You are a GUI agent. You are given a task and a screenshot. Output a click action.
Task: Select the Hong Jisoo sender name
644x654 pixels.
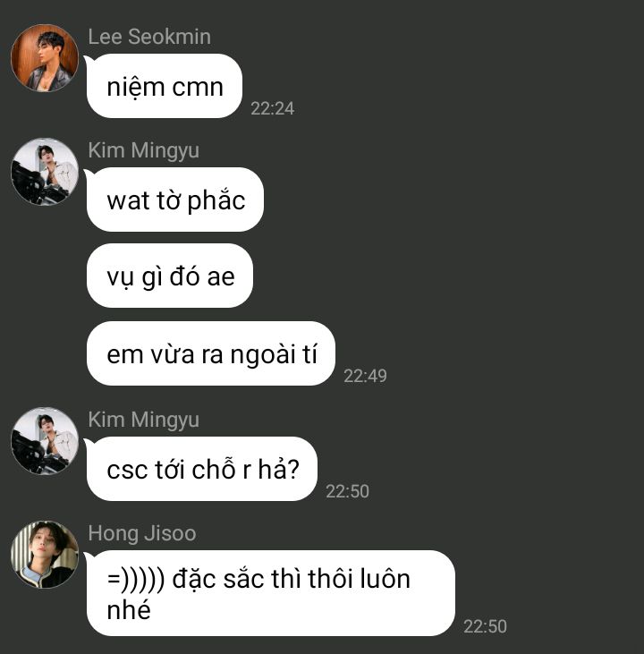click(142, 533)
